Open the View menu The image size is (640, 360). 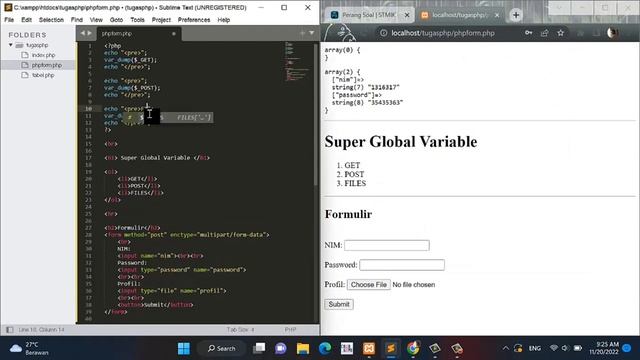pyautogui.click(x=96, y=20)
